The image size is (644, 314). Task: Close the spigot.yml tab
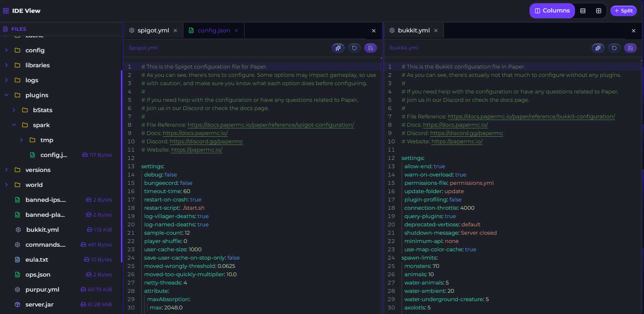[175, 30]
